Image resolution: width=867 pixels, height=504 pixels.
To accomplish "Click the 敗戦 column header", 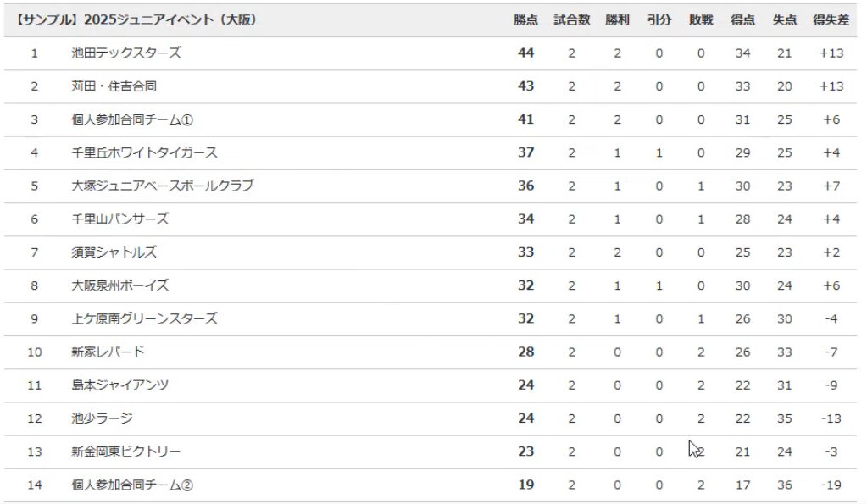I will 701,20.
